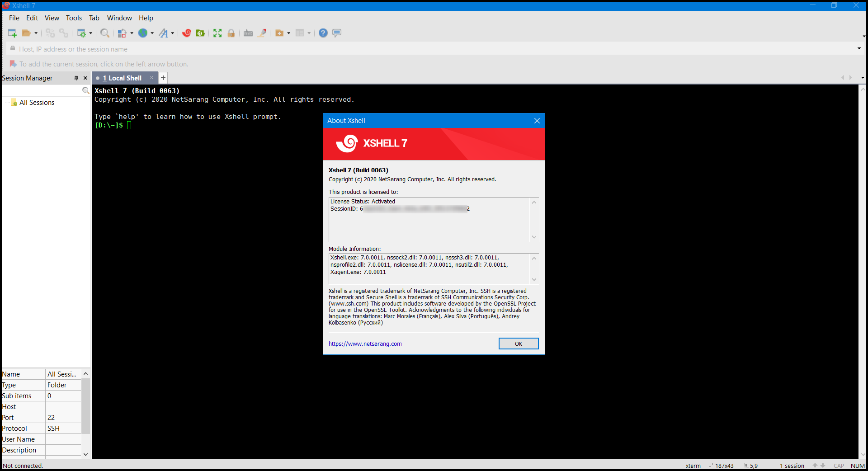Open the color scheme icon
This screenshot has height=471, width=868.
tap(122, 33)
